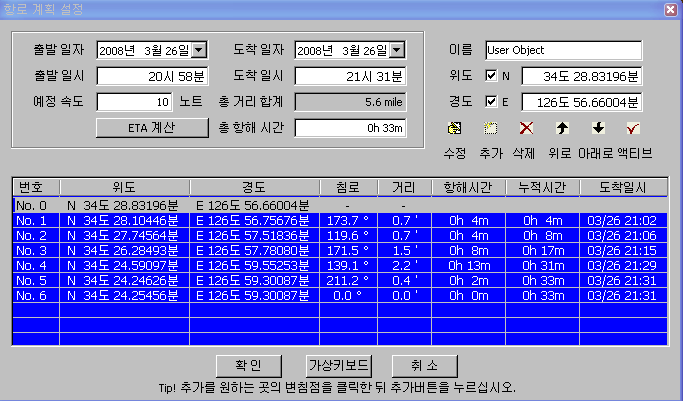
Task: Click the 경도 coordinate input field
Action: [582, 102]
